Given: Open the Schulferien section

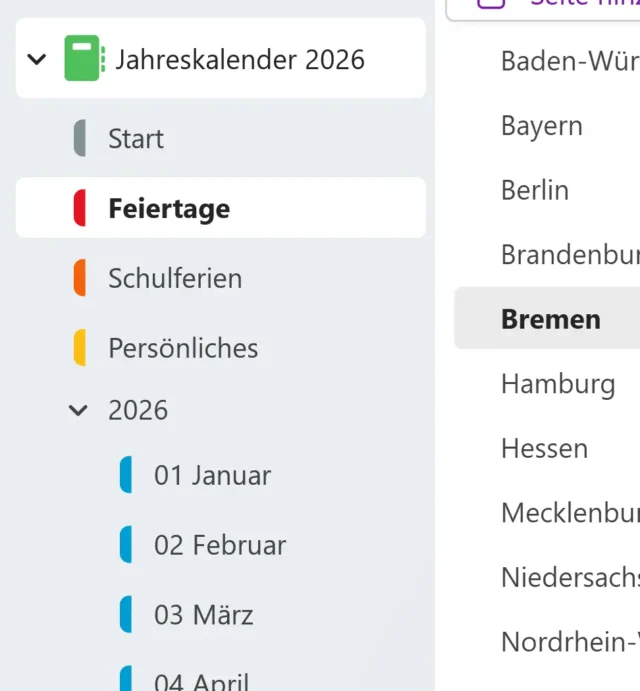Looking at the screenshot, I should pyautogui.click(x=175, y=278).
